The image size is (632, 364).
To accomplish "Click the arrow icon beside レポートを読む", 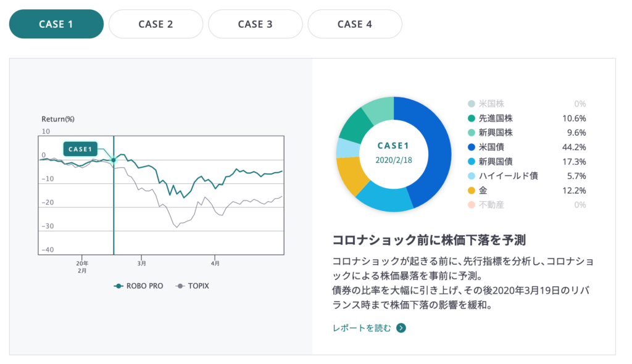I will 401,328.
